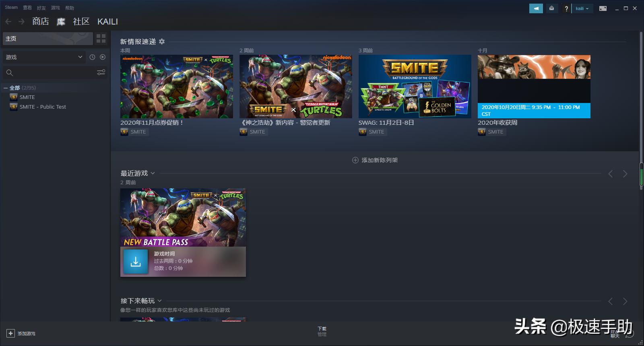644x346 pixels.
Task: Open the 下载 管理 downloads manager
Action: click(x=322, y=332)
